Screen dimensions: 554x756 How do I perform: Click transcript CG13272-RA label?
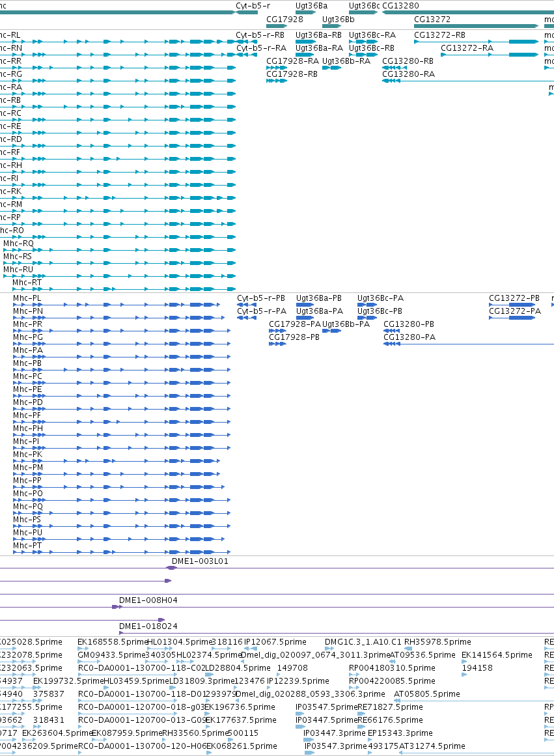(x=467, y=48)
